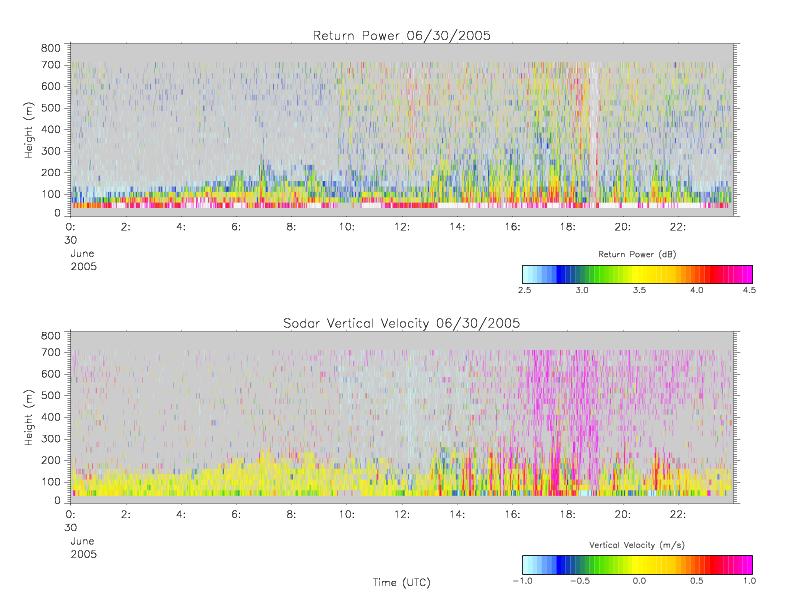Click the '18:' time tick on bottom chart

pyautogui.click(x=568, y=515)
